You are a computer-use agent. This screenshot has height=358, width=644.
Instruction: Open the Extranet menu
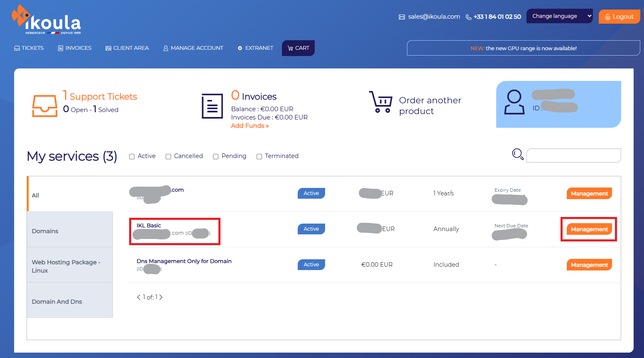click(x=255, y=48)
